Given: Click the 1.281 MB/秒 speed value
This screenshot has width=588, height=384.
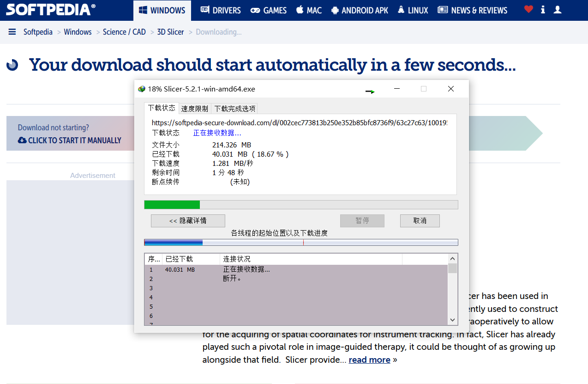Looking at the screenshot, I should (x=233, y=164).
